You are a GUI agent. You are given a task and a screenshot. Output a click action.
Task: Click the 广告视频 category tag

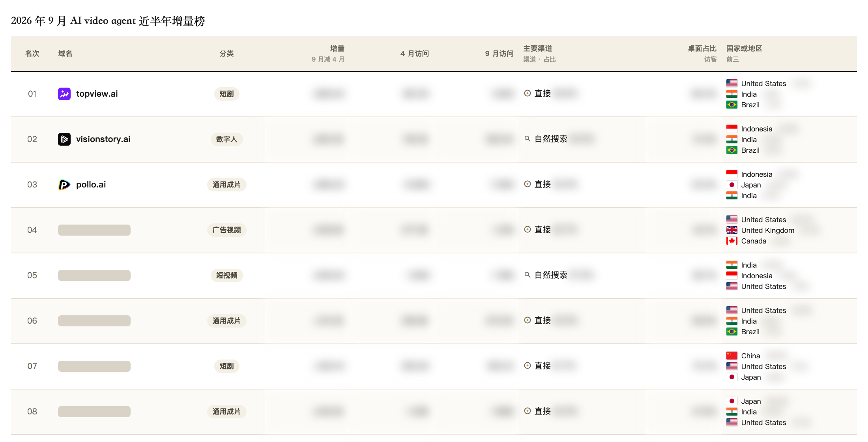(x=227, y=230)
